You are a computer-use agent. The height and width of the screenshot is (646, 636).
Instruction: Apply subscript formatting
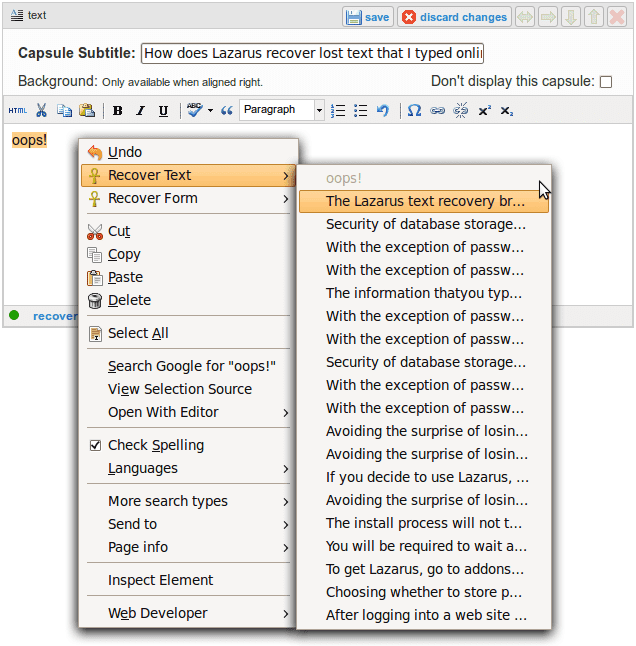(507, 111)
